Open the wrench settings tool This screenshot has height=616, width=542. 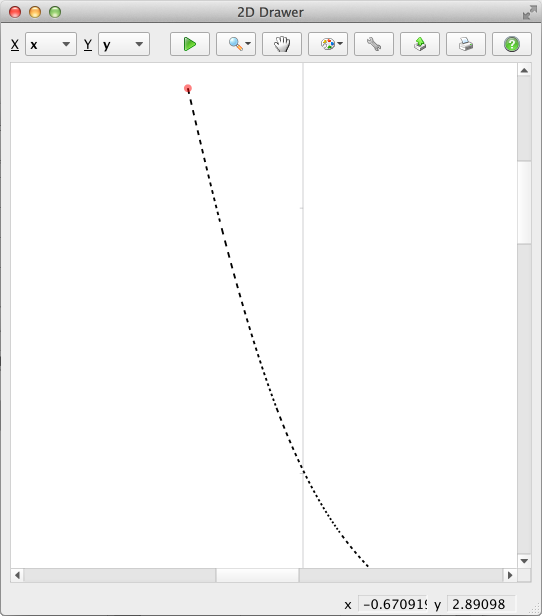click(x=374, y=44)
